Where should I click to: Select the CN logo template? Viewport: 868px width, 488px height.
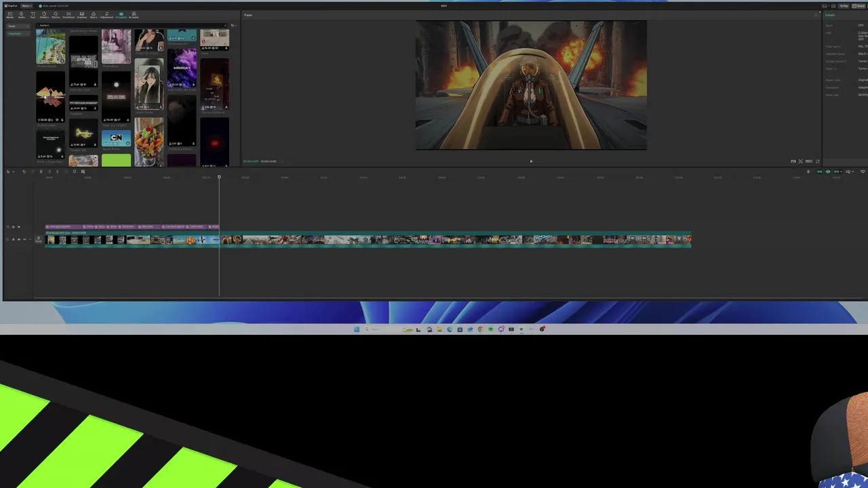pos(116,138)
